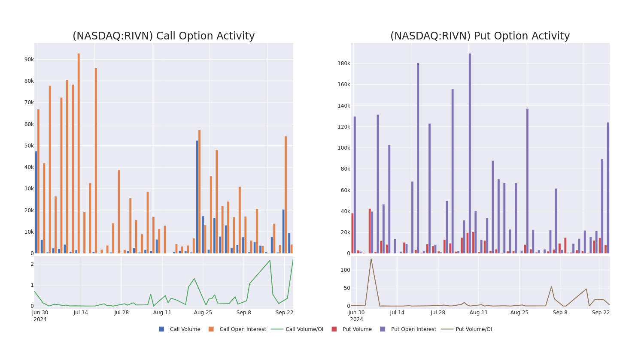This screenshot has width=644, height=343.
Task: Click the 100k label on put chart axis
Action: tap(344, 148)
